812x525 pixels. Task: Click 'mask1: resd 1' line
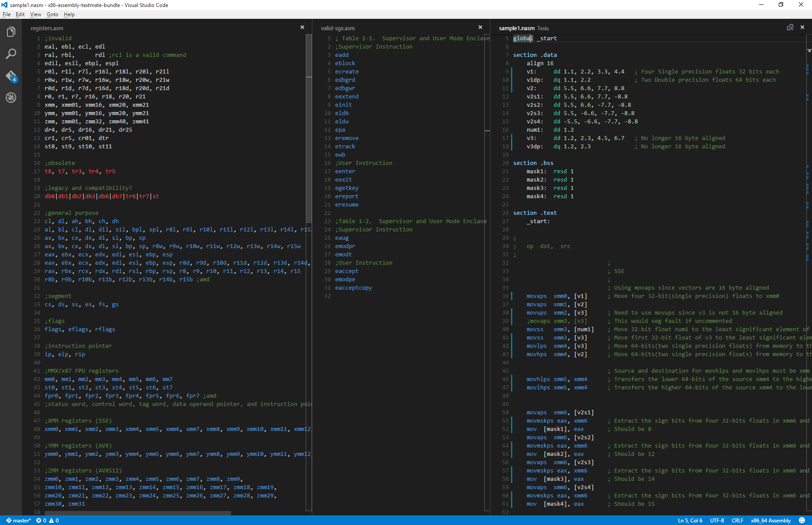pos(550,171)
